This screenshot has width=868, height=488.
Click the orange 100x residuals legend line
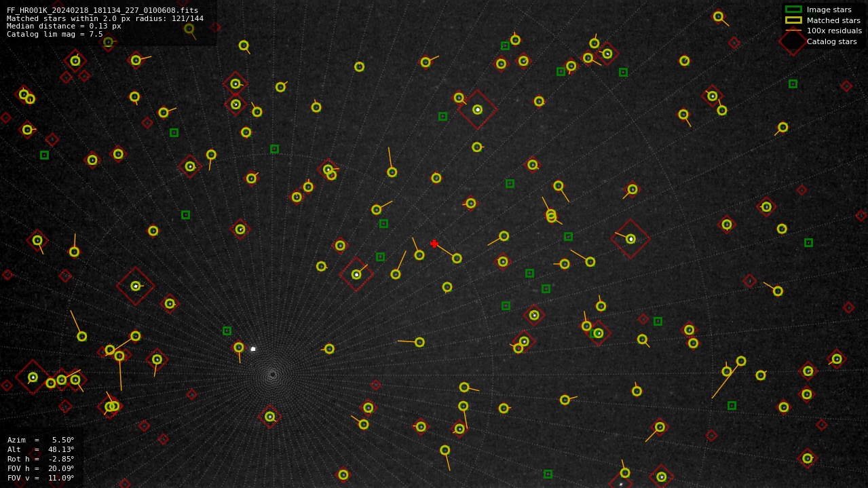point(793,31)
